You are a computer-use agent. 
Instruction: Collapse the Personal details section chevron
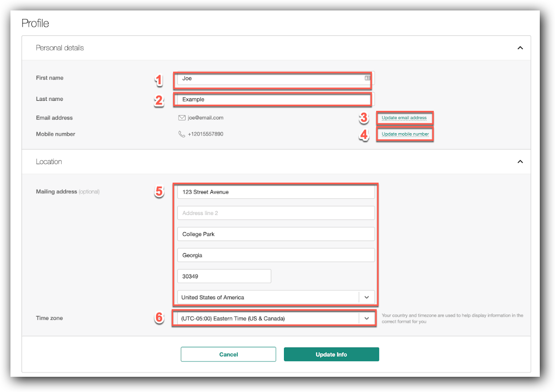coord(520,48)
